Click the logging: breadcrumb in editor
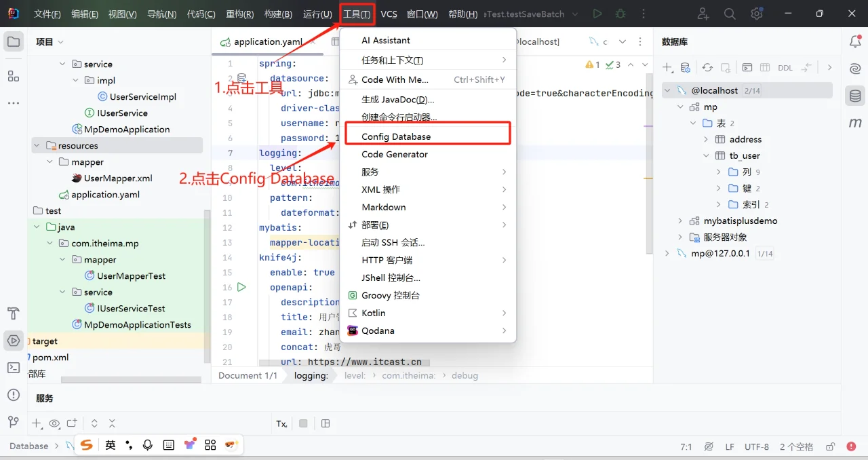The width and height of the screenshot is (868, 460). [x=311, y=375]
